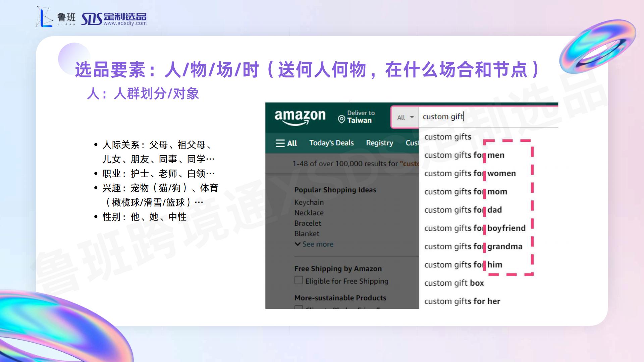Click the Necklace shopping idea link
Viewport: 644px width, 362px height.
[309, 213]
